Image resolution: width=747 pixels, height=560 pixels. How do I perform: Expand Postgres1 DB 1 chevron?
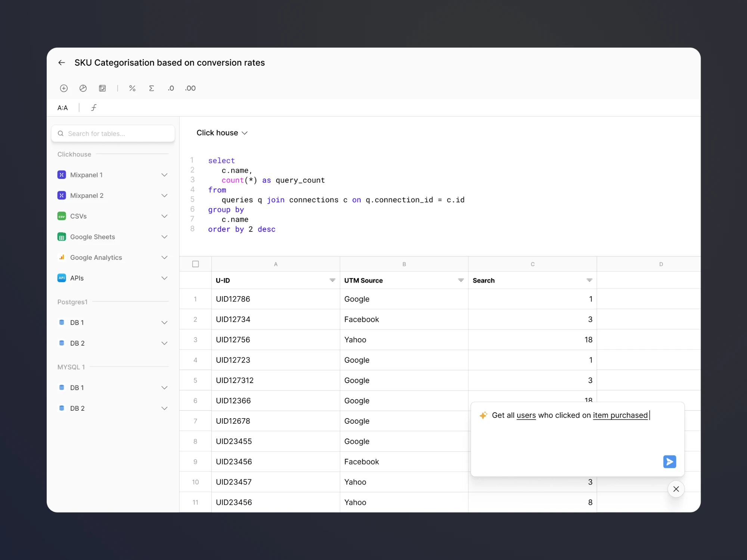(x=164, y=323)
